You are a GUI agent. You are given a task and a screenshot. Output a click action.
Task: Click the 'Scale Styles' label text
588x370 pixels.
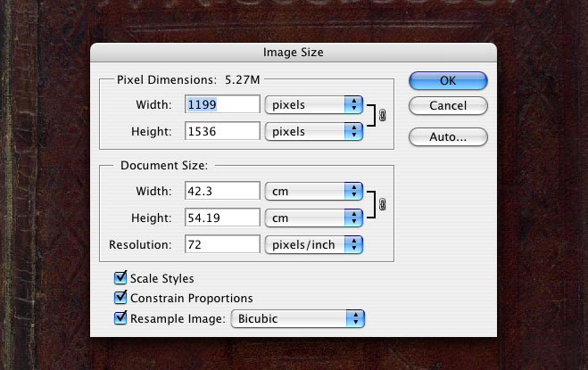[162, 278]
